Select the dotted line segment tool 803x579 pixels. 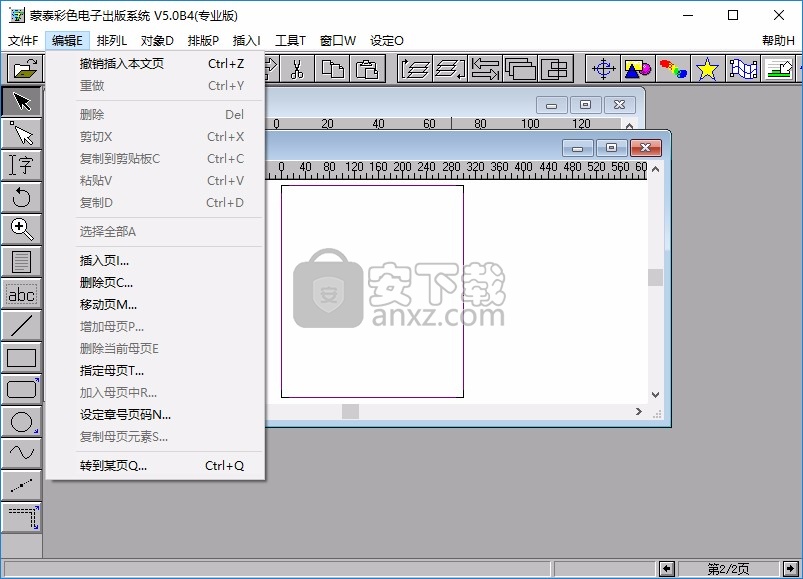tap(22, 485)
